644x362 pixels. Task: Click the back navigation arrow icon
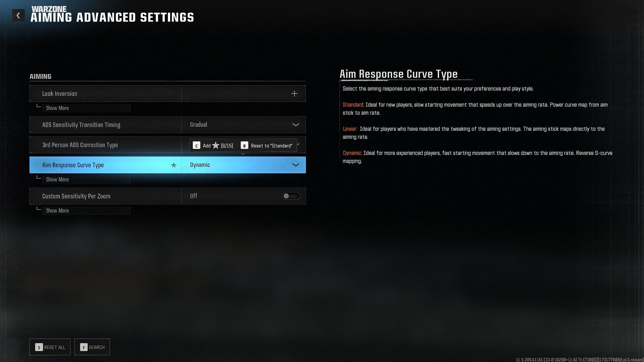pos(18,14)
